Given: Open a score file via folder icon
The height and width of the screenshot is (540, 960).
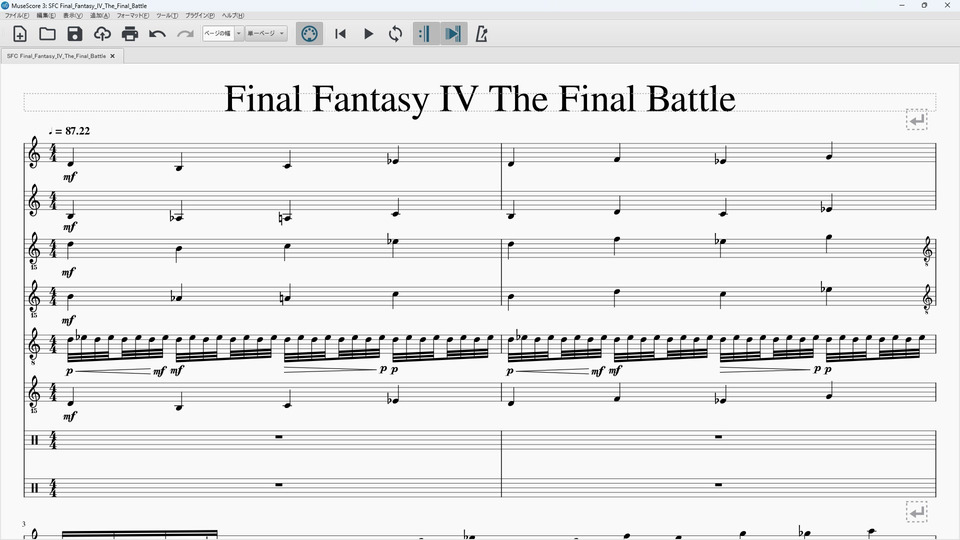Looking at the screenshot, I should [x=47, y=34].
